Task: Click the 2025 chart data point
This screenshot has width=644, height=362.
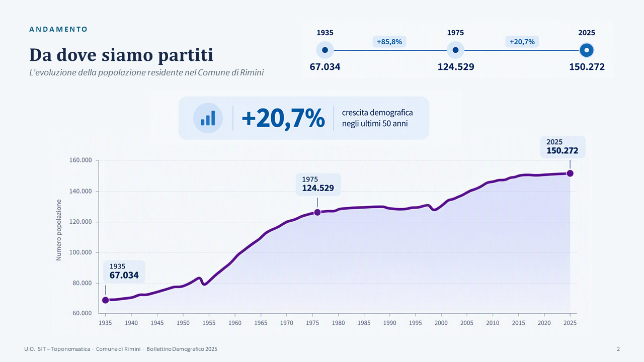Action: 570,173
